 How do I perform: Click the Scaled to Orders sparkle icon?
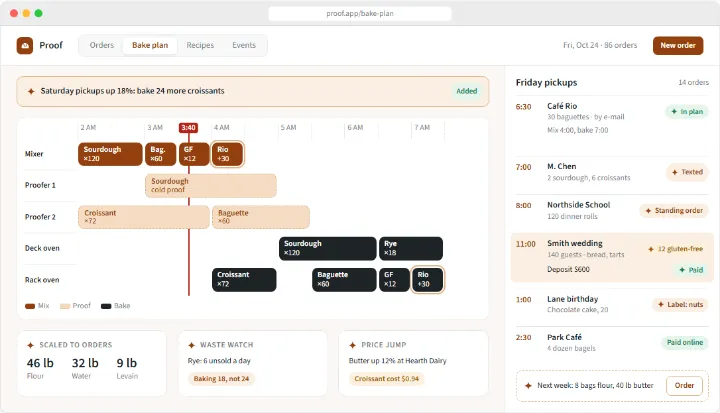30,345
